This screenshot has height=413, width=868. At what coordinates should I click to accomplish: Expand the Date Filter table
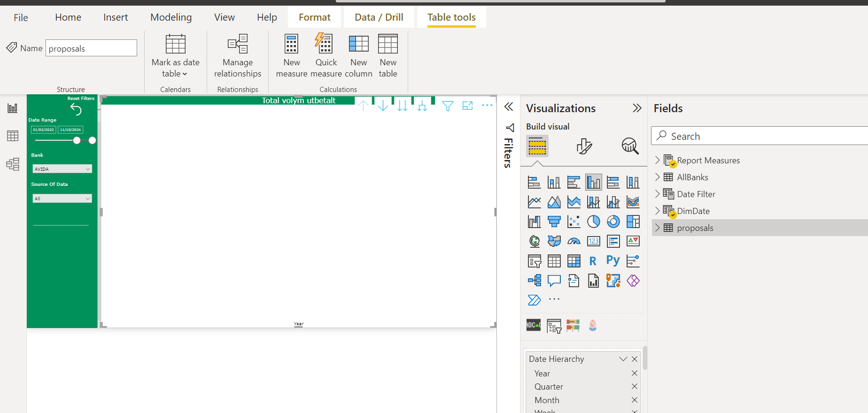[658, 194]
